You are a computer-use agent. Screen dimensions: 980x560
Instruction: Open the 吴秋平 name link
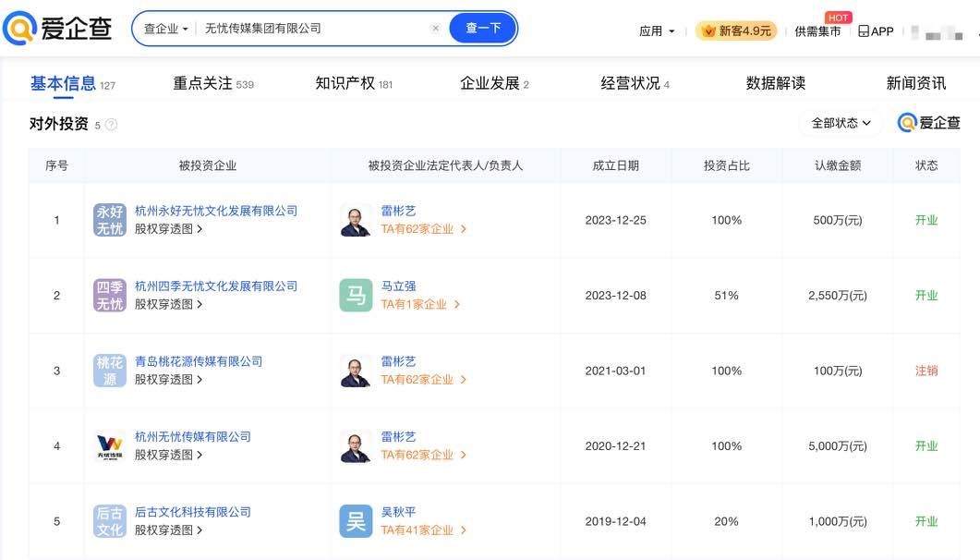click(398, 512)
